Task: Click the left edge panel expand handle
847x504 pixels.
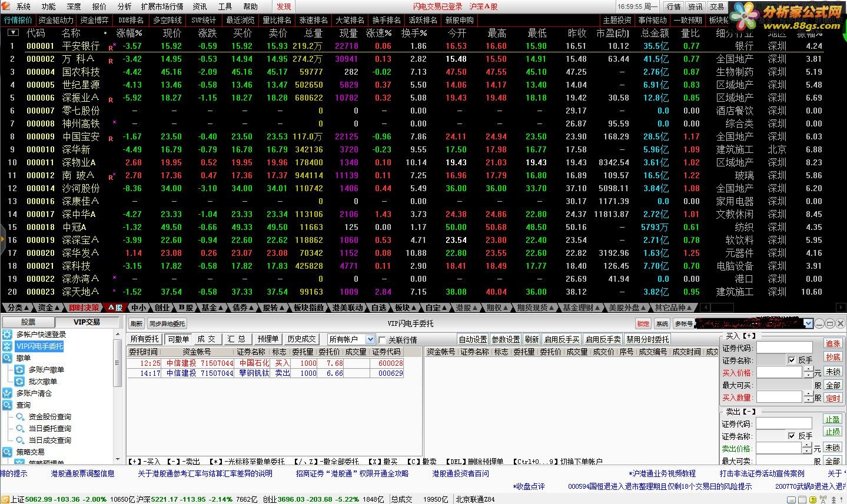Action: point(2,239)
